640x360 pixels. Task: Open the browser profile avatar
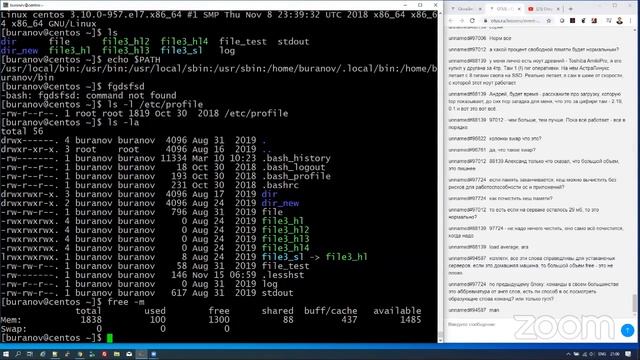point(620,20)
